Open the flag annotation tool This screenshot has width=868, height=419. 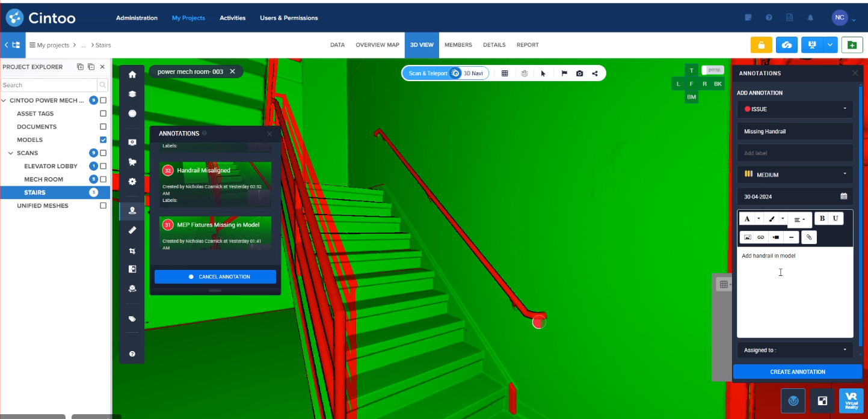point(564,73)
